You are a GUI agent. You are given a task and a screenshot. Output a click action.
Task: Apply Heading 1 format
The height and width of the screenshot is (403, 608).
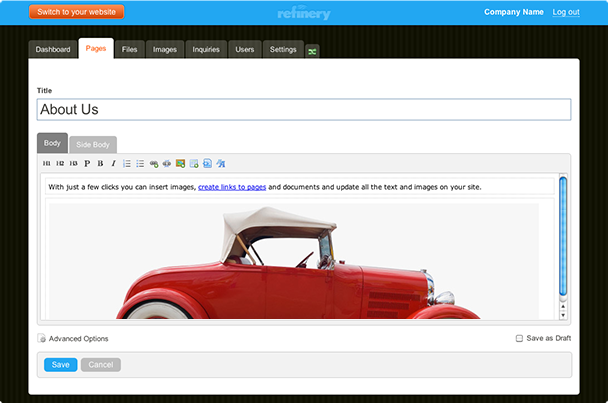click(x=47, y=164)
